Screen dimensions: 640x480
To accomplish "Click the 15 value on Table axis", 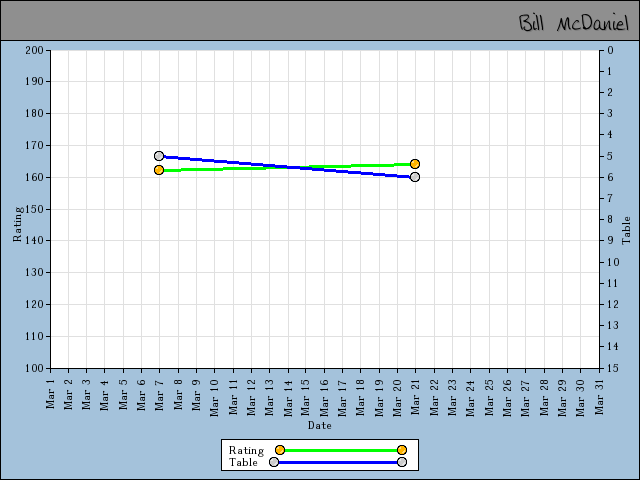I will (x=611, y=368).
